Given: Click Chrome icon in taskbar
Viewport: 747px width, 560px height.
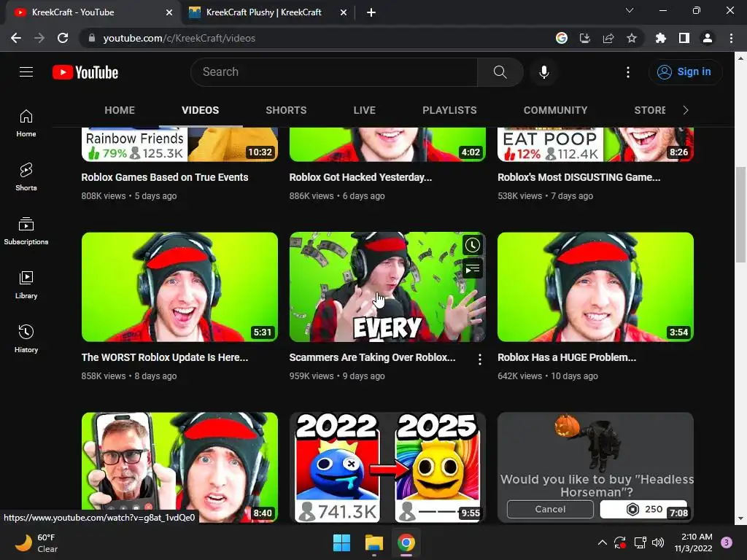Looking at the screenshot, I should tap(406, 542).
